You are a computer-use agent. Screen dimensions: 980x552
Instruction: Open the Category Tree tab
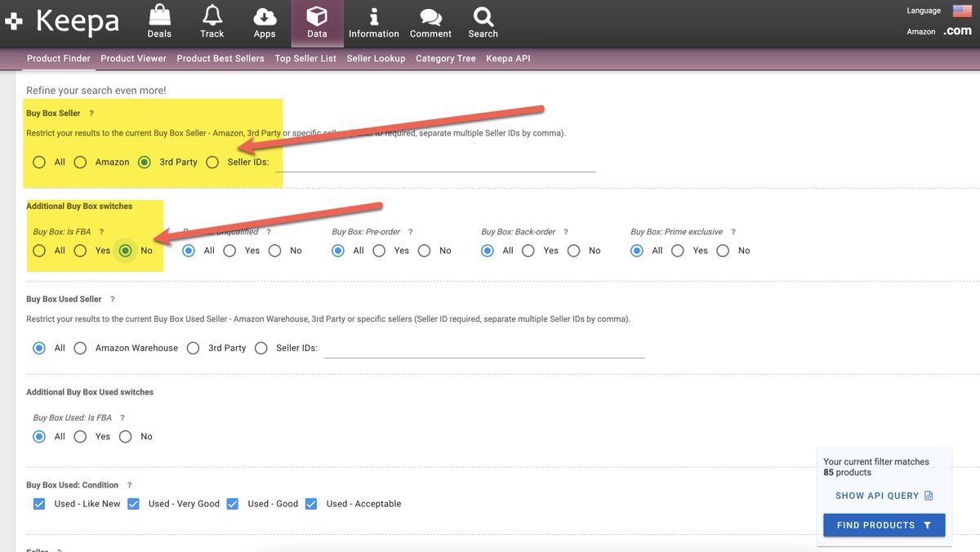pos(446,59)
